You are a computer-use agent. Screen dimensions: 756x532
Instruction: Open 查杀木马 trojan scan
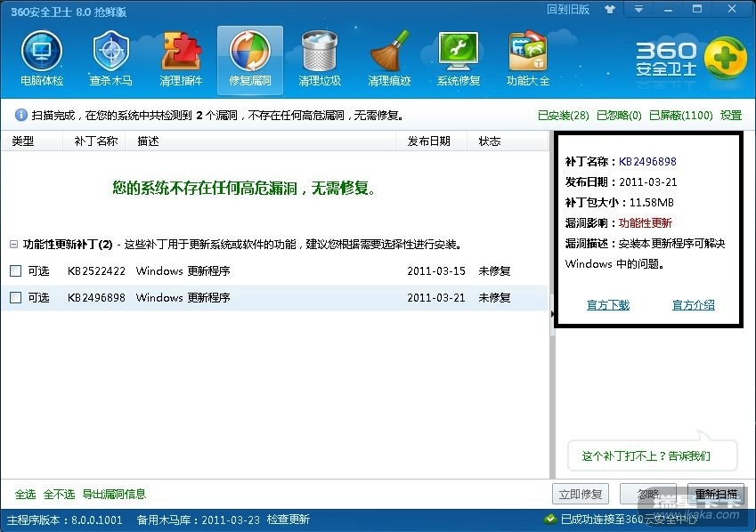tap(111, 59)
